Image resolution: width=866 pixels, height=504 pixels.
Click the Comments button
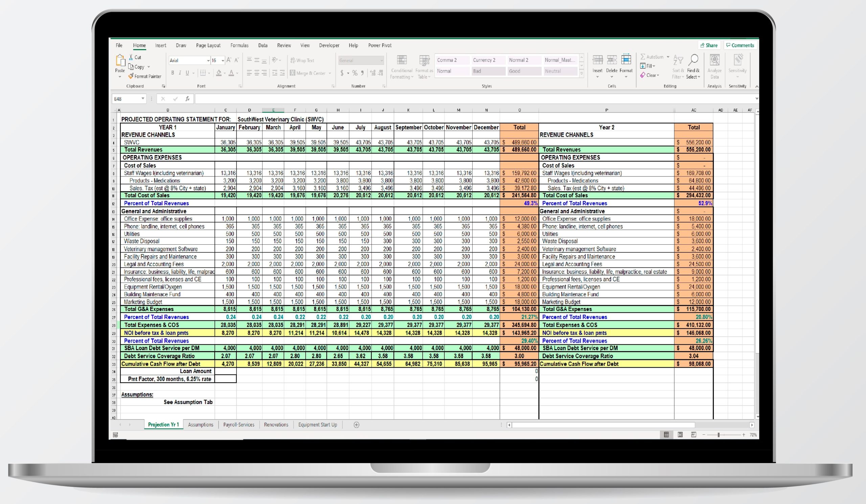(x=740, y=45)
